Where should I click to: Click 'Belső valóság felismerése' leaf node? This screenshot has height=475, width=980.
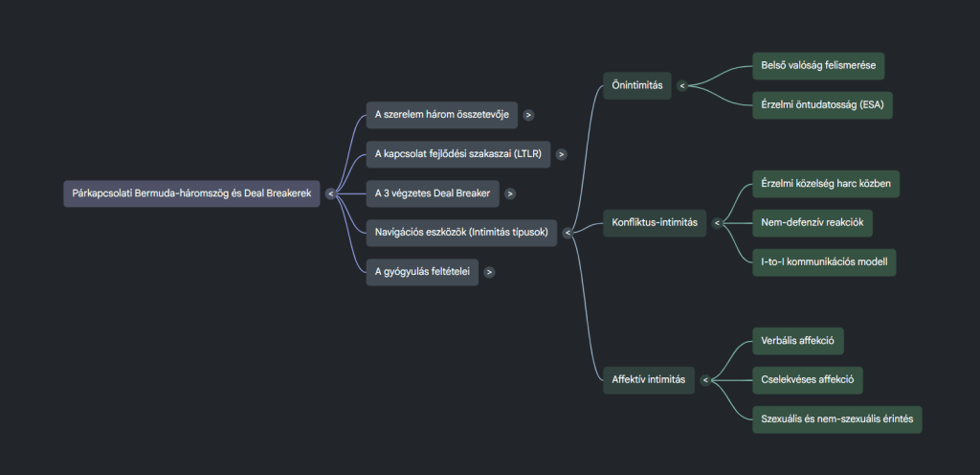tap(818, 65)
